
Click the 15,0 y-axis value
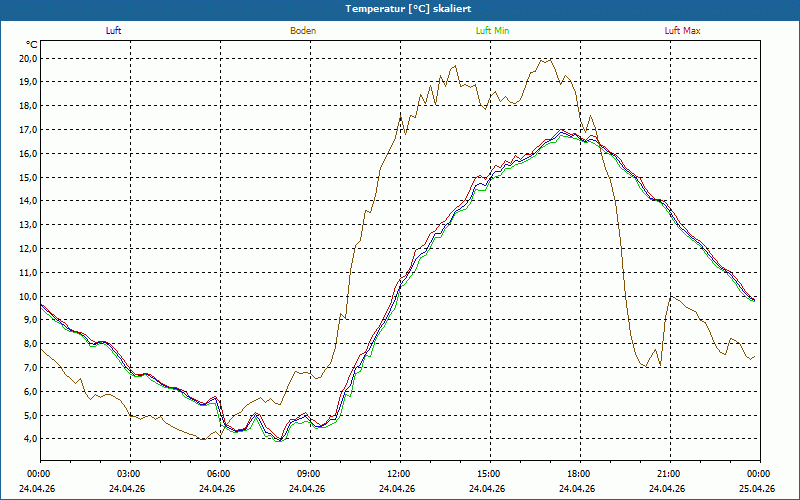click(28, 178)
